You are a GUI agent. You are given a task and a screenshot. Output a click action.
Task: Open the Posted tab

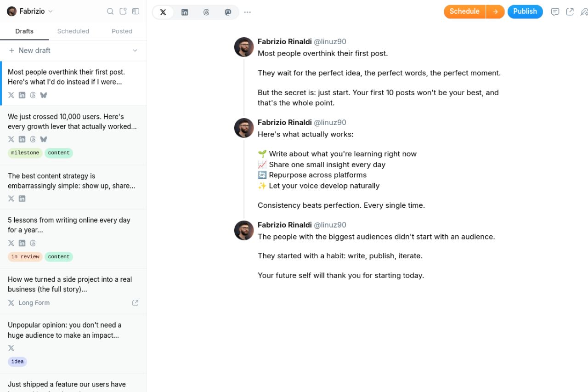pyautogui.click(x=122, y=31)
